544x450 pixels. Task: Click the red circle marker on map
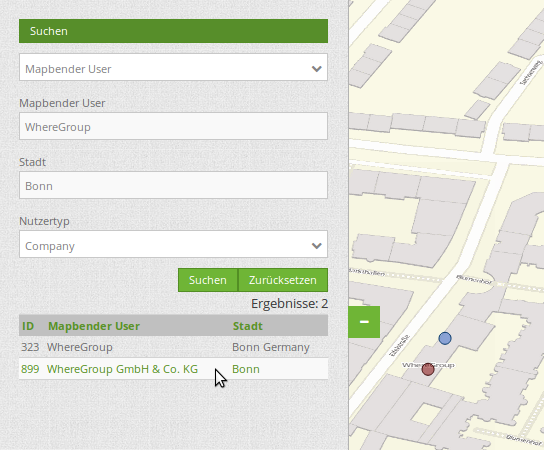click(x=428, y=369)
